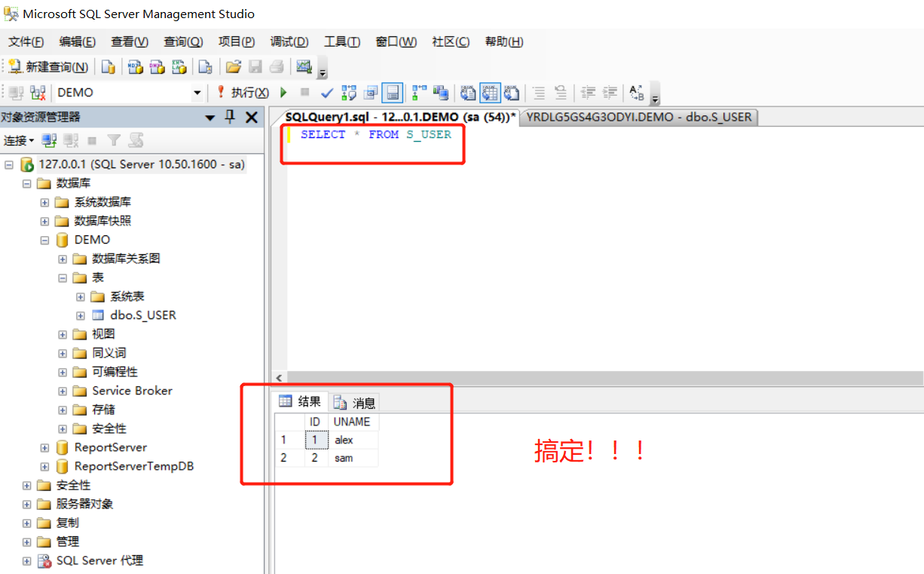
Task: Select the 消息 messages tab
Action: (355, 403)
